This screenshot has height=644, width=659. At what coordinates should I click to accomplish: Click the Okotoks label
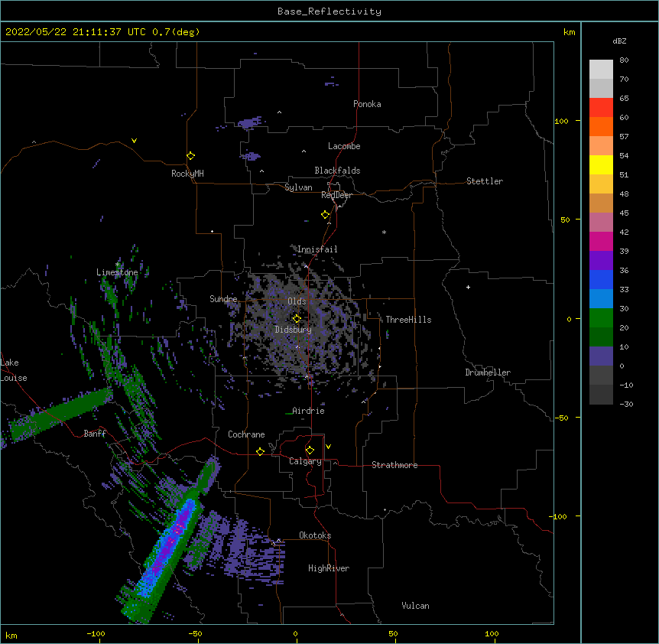tap(315, 535)
